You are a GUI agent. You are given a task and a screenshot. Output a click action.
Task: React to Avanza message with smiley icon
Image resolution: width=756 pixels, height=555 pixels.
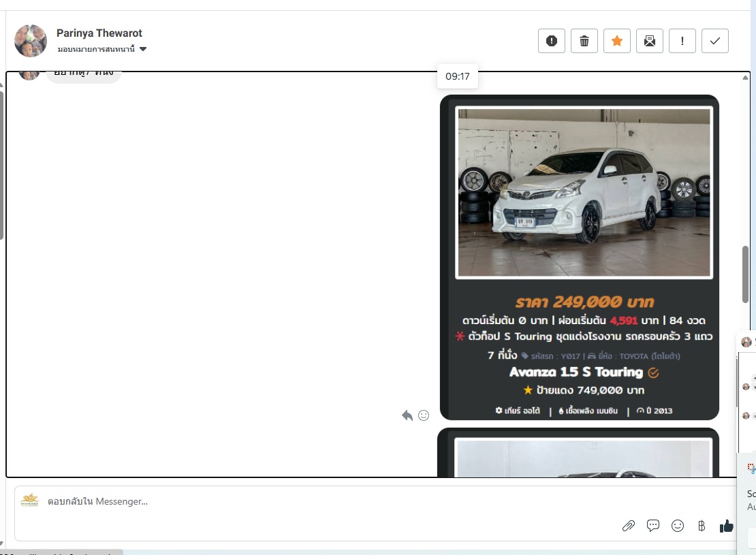424,415
